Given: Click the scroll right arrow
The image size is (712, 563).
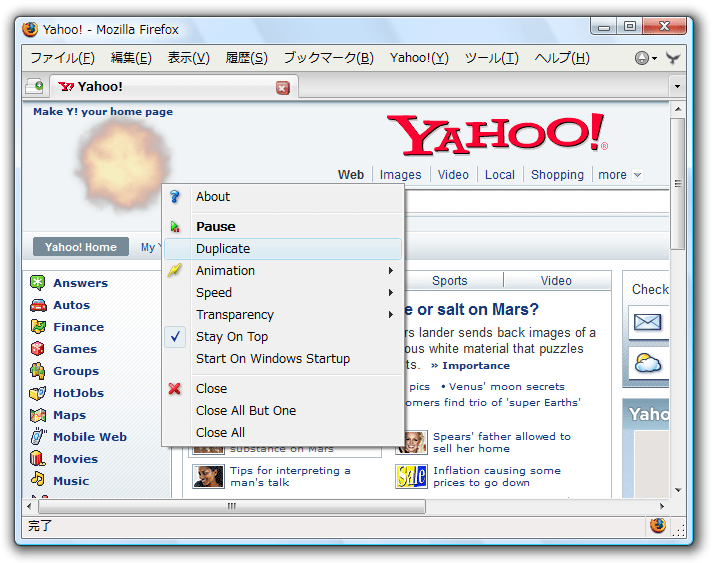Looking at the screenshot, I should (x=662, y=506).
